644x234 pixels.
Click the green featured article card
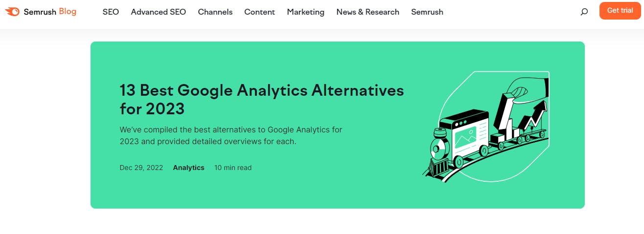point(338,125)
